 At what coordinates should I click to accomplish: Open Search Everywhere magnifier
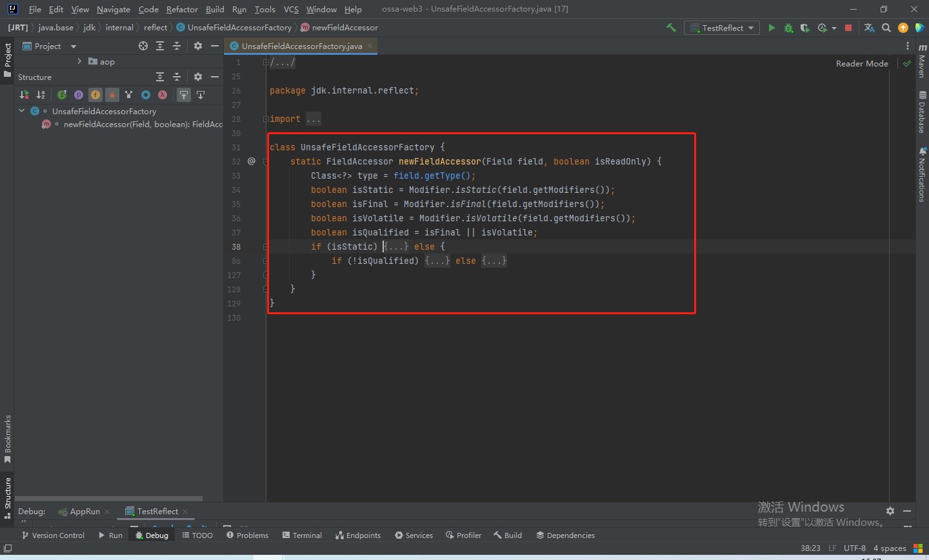tap(886, 28)
